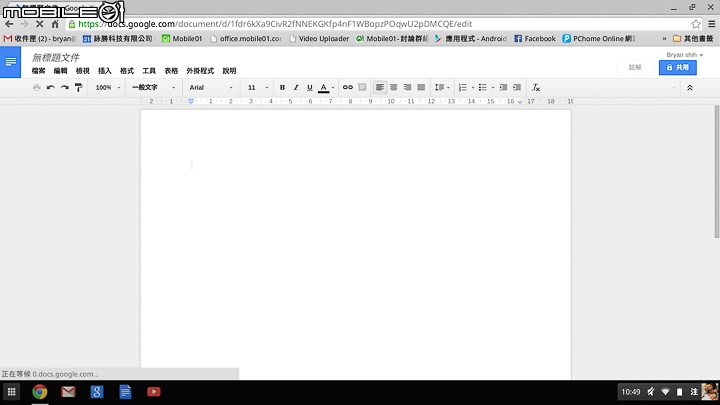The height and width of the screenshot is (405, 720).
Task: Open the Facebook bookmark
Action: pyautogui.click(x=534, y=39)
